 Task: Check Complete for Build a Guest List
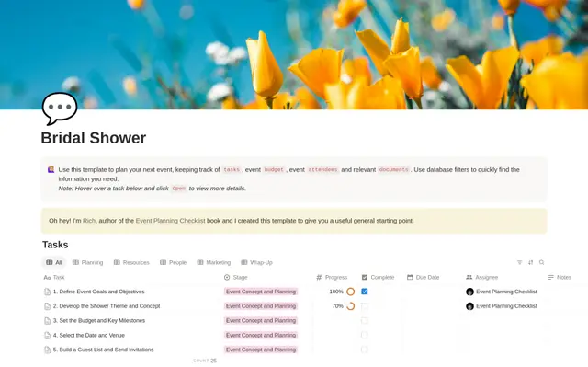(x=365, y=350)
